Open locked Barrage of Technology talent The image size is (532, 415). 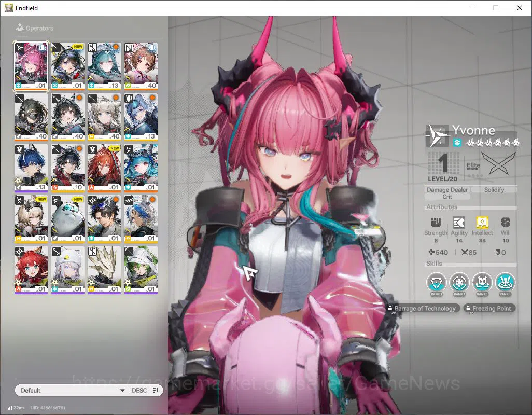423,308
